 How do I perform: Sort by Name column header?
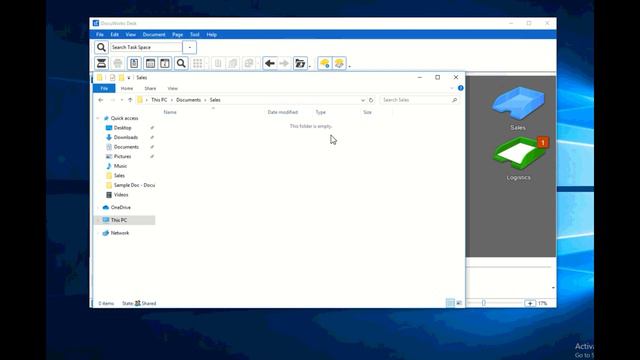click(170, 112)
